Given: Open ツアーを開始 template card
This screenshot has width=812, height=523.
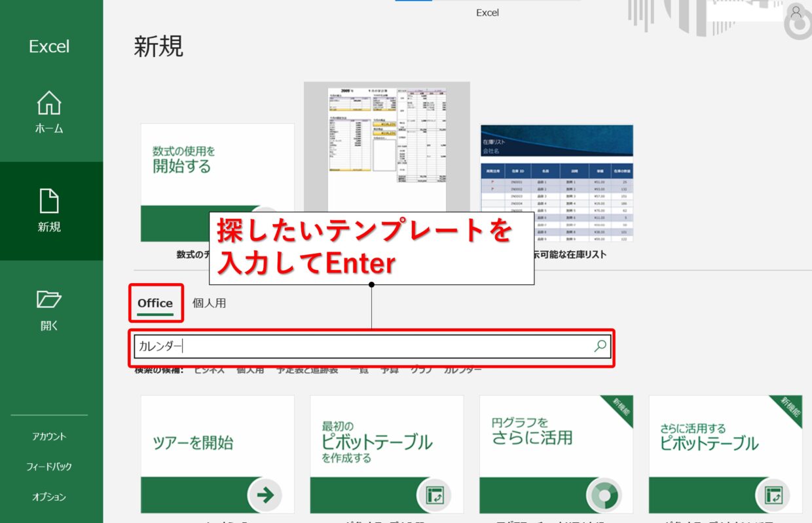Looking at the screenshot, I should (x=217, y=454).
